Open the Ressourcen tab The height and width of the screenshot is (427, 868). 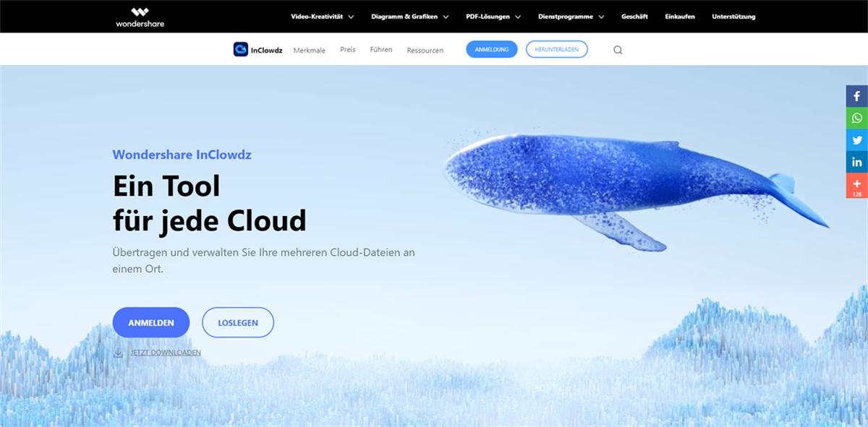pyautogui.click(x=425, y=51)
